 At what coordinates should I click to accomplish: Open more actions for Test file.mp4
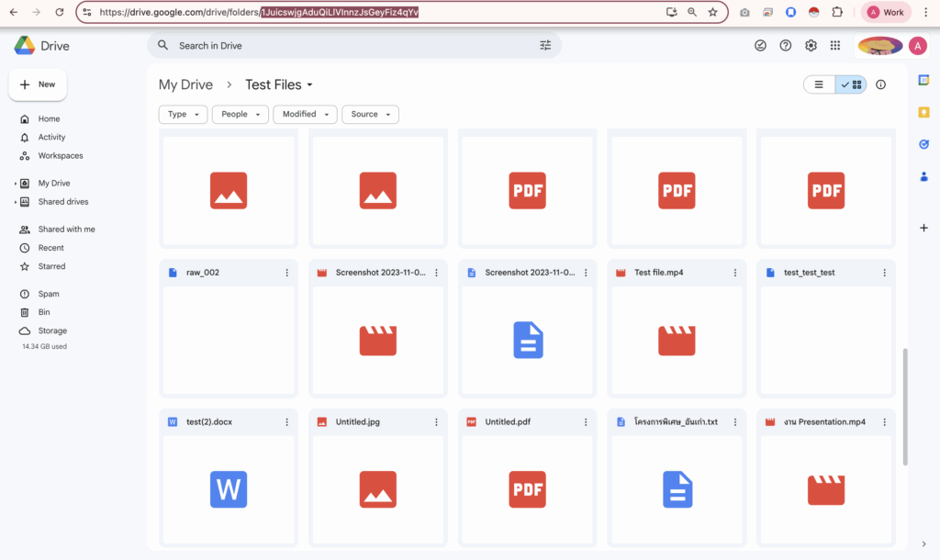[735, 273]
